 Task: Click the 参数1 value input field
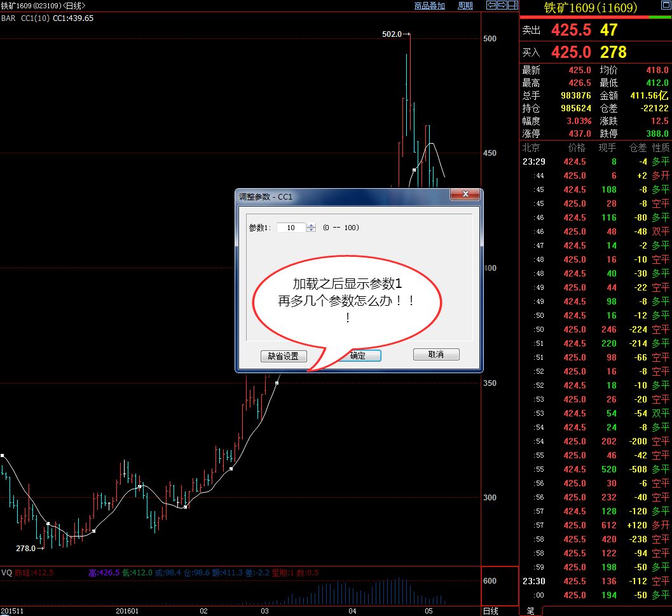(291, 228)
